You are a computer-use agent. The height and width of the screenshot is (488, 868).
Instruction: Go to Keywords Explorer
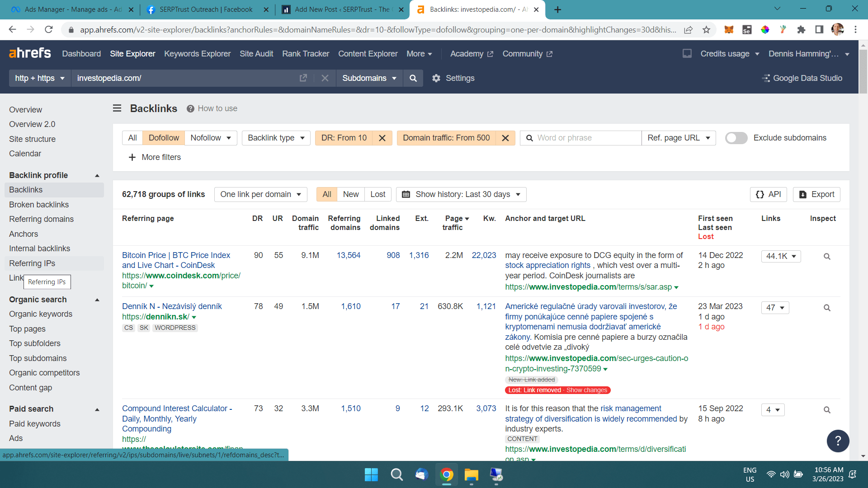198,54
